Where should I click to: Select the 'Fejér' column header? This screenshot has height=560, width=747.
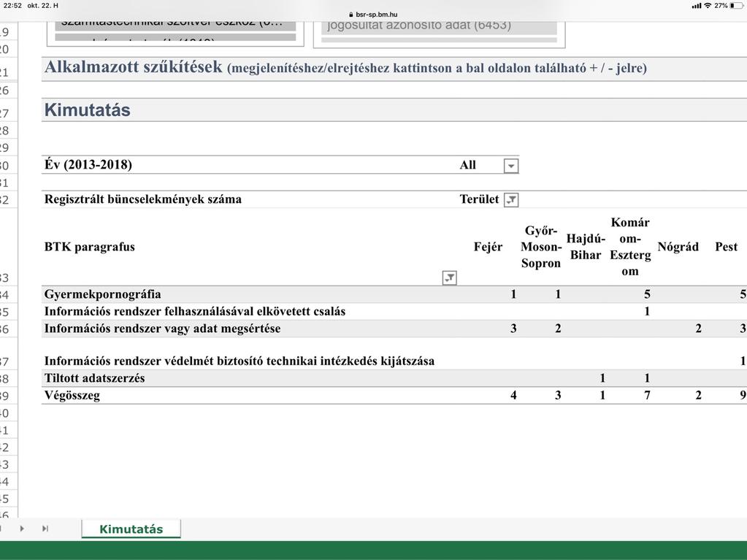coord(488,247)
